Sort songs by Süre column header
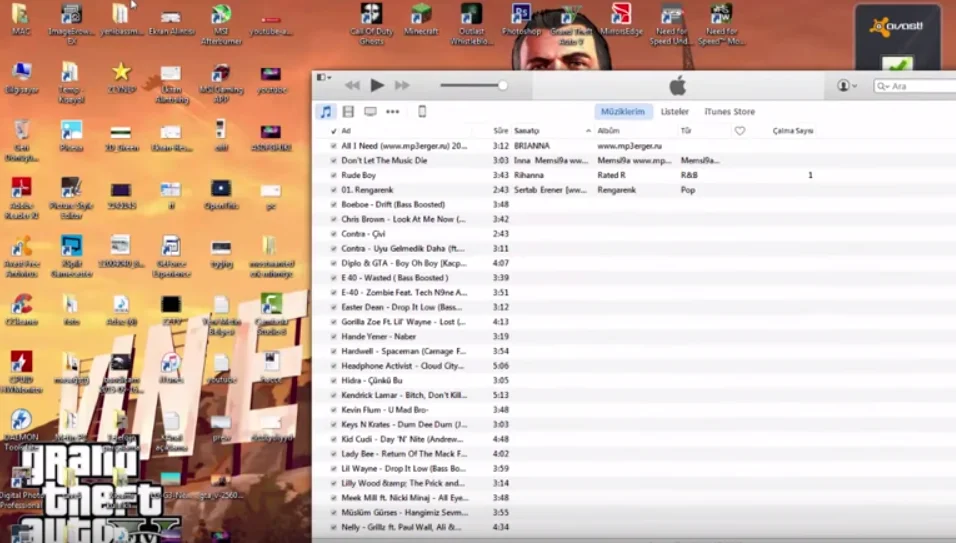The height and width of the screenshot is (543, 956). (501, 130)
